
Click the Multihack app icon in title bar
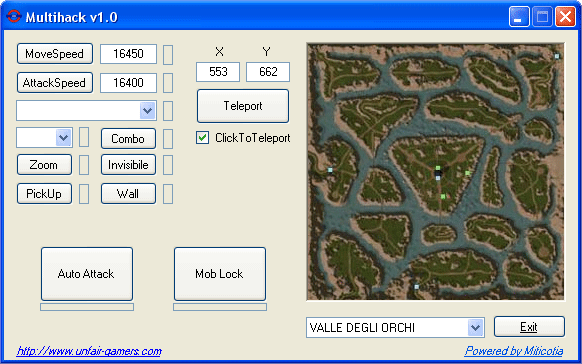pos(13,17)
